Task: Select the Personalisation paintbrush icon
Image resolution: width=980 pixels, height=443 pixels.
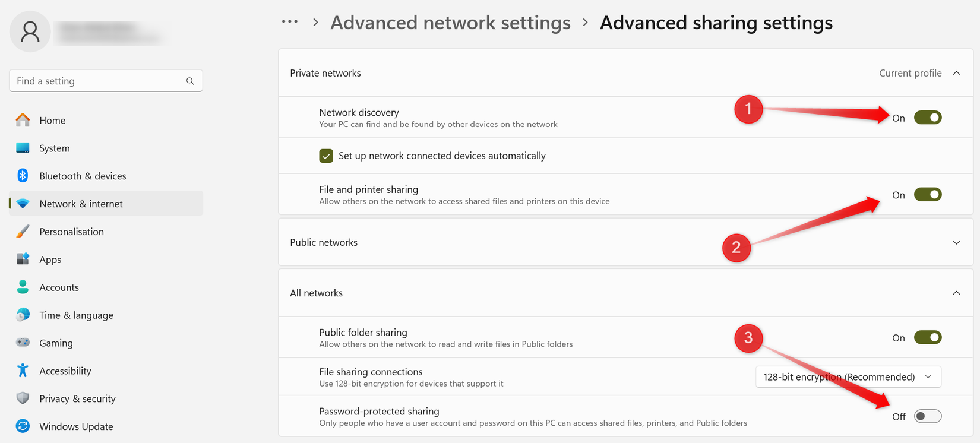Action: click(x=23, y=232)
